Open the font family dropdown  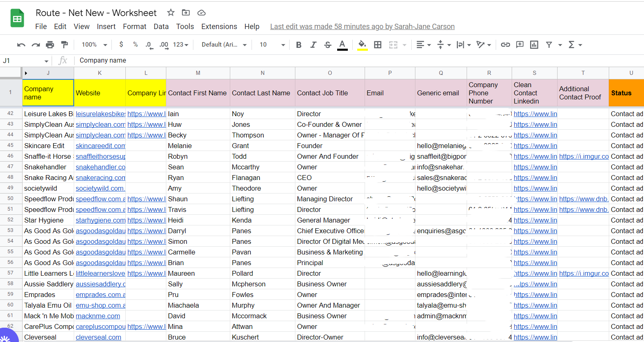[x=224, y=45]
